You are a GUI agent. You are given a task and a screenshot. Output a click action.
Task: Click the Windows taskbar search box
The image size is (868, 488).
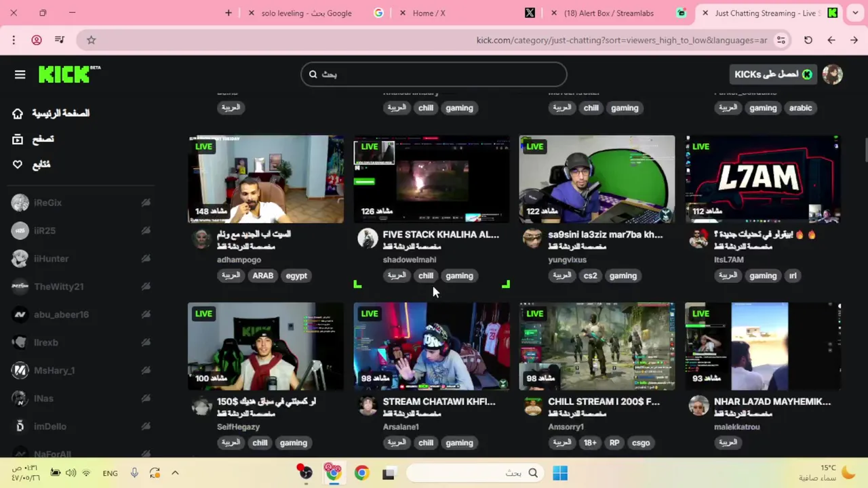pos(475,473)
